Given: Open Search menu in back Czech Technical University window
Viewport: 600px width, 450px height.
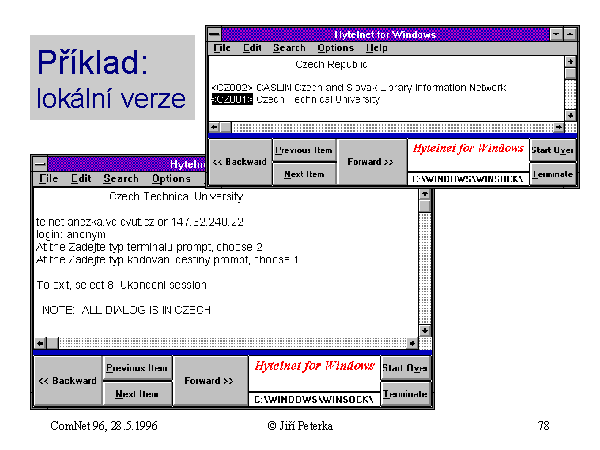Looking at the screenshot, I should [x=121, y=178].
